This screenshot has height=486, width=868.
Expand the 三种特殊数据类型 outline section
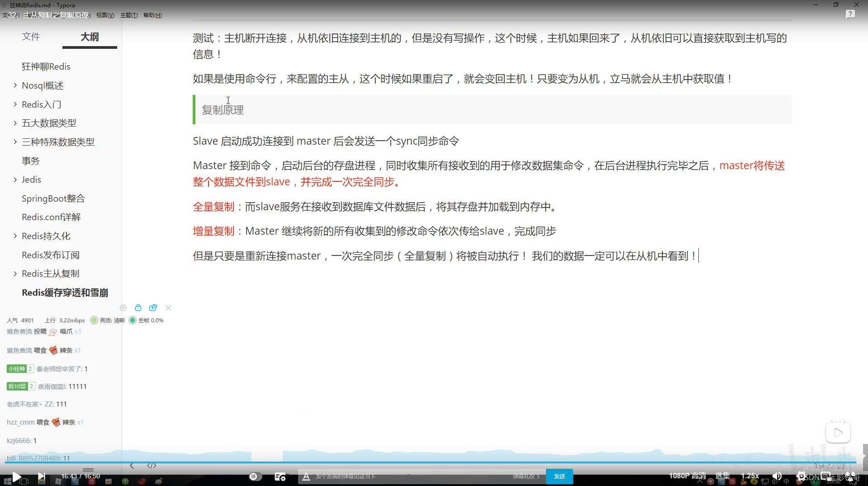[15, 142]
